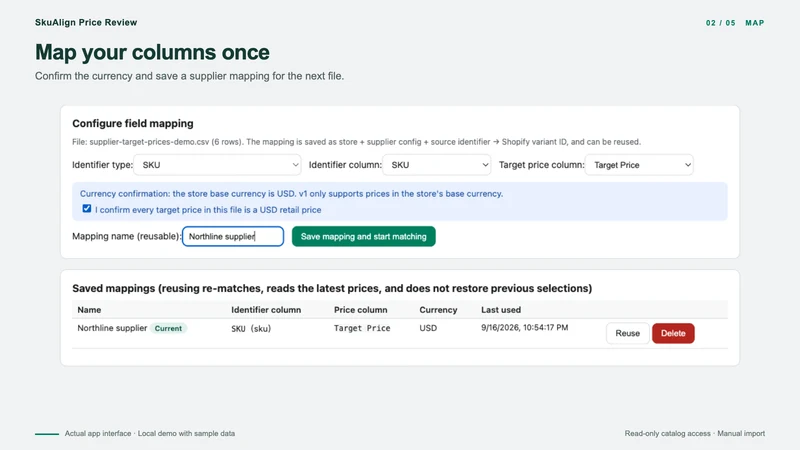Viewport: 800px width, 450px height.
Task: Click the Identifier column table header
Action: (x=266, y=310)
